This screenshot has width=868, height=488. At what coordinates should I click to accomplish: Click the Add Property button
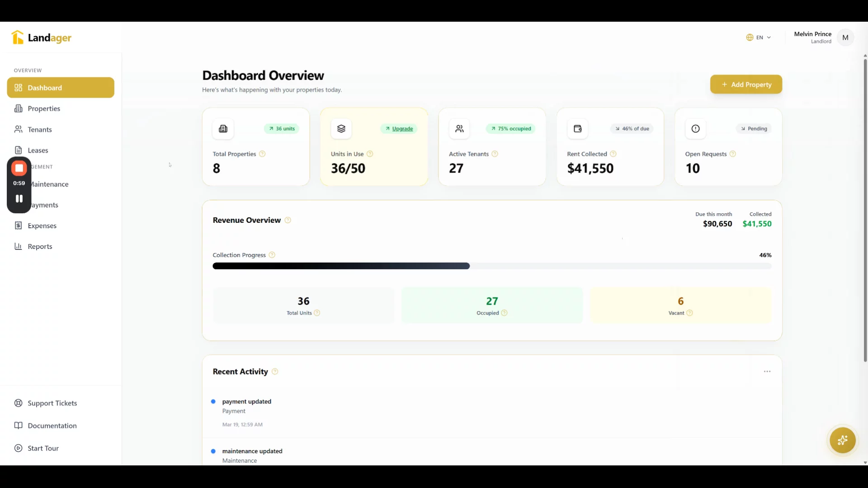pos(746,84)
